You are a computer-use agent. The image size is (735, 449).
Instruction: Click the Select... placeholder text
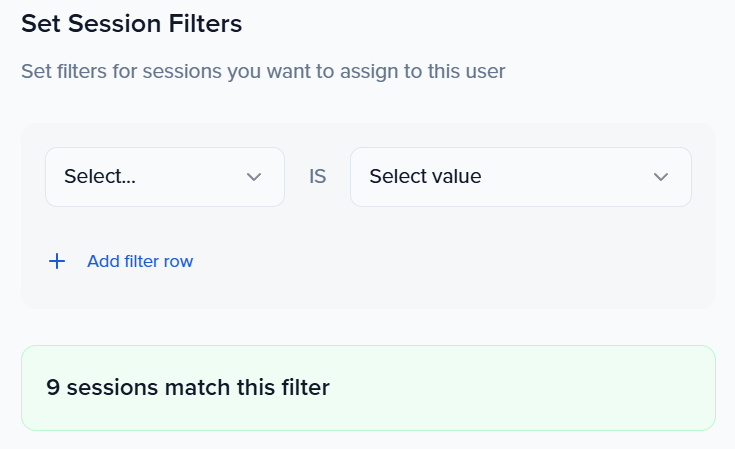pos(100,177)
